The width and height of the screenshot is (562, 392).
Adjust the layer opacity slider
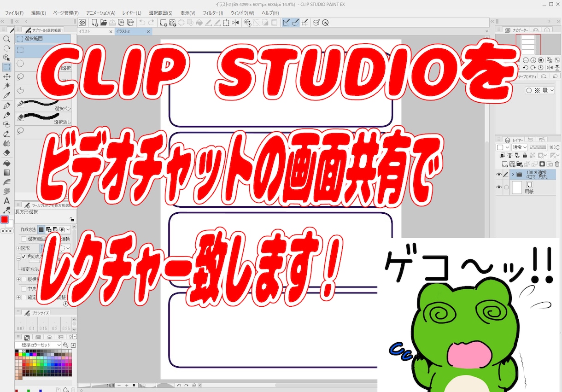(x=539, y=147)
